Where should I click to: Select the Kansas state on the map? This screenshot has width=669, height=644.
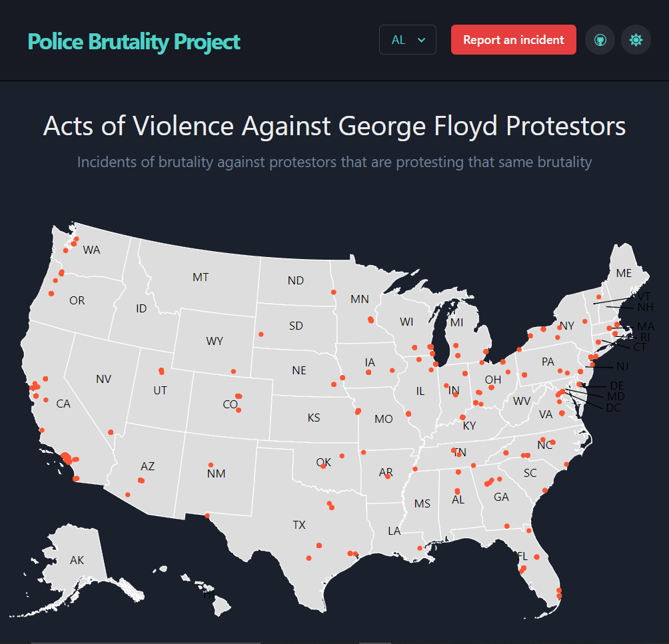(314, 418)
